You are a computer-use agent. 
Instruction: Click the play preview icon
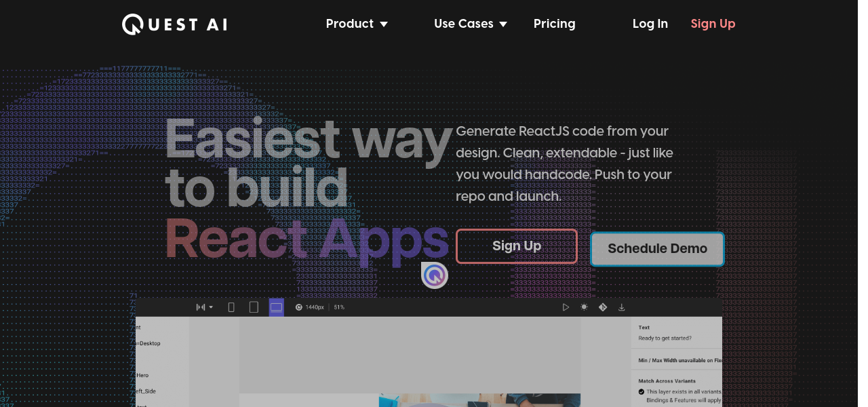(566, 307)
